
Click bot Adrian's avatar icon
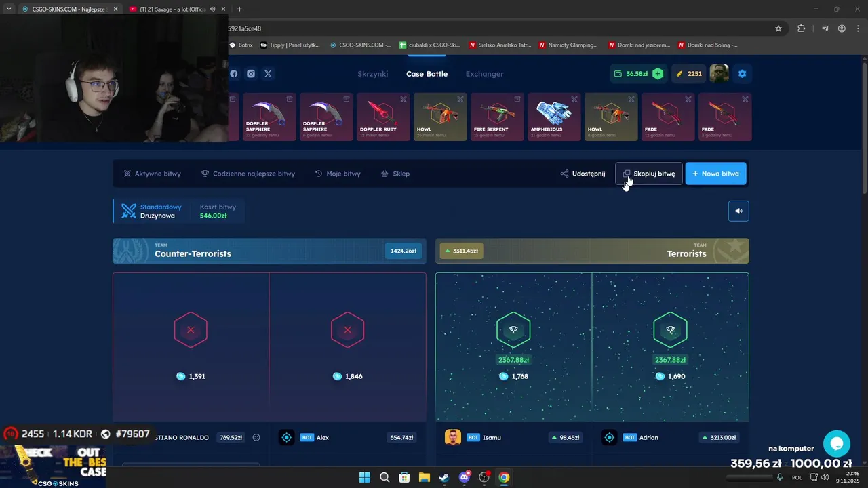610,438
